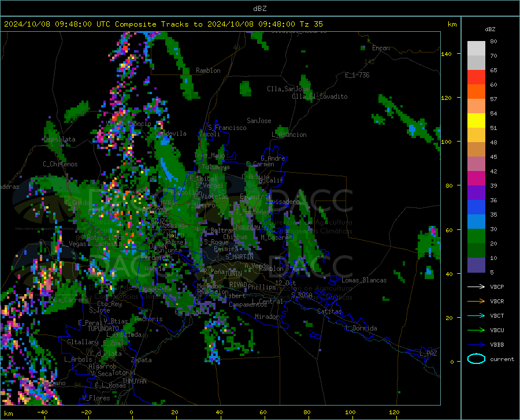The height and width of the screenshot is (420, 520).
Task: Pick the dark slate 10 dBZ swatch
Action: tap(476, 265)
